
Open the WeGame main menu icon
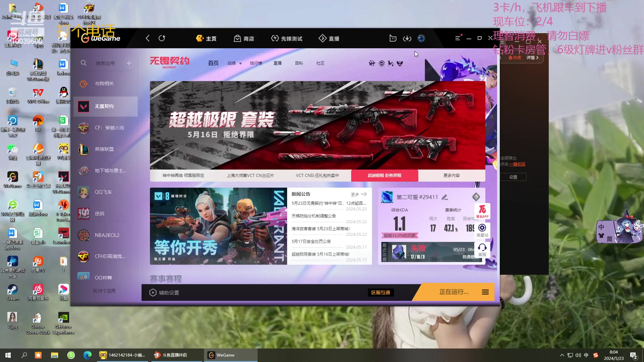click(x=458, y=38)
